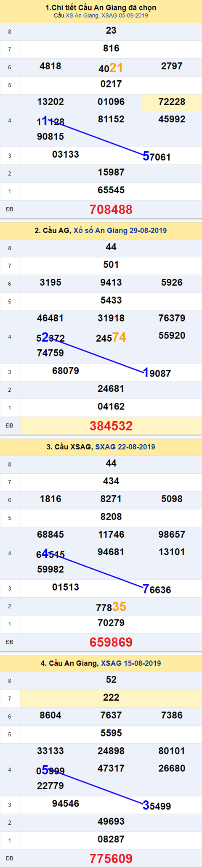This screenshot has width=202, height=868.
Task: Click the special prize number 708488
Action: tap(111, 209)
